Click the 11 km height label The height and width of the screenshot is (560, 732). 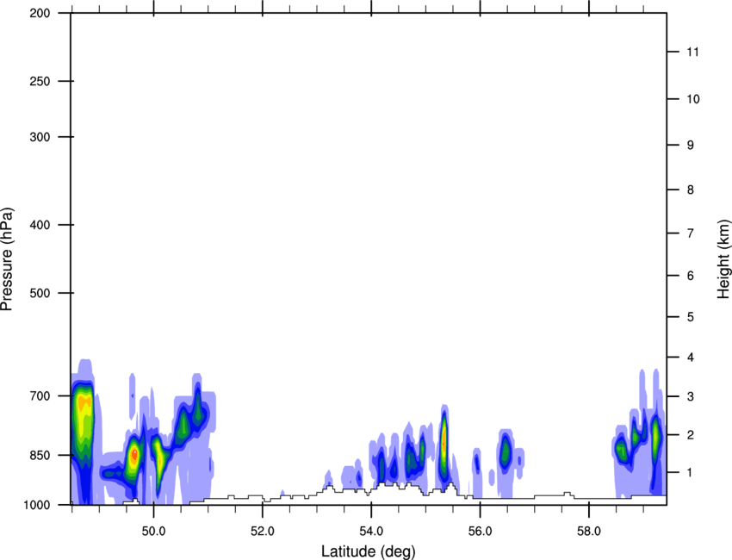[692, 52]
